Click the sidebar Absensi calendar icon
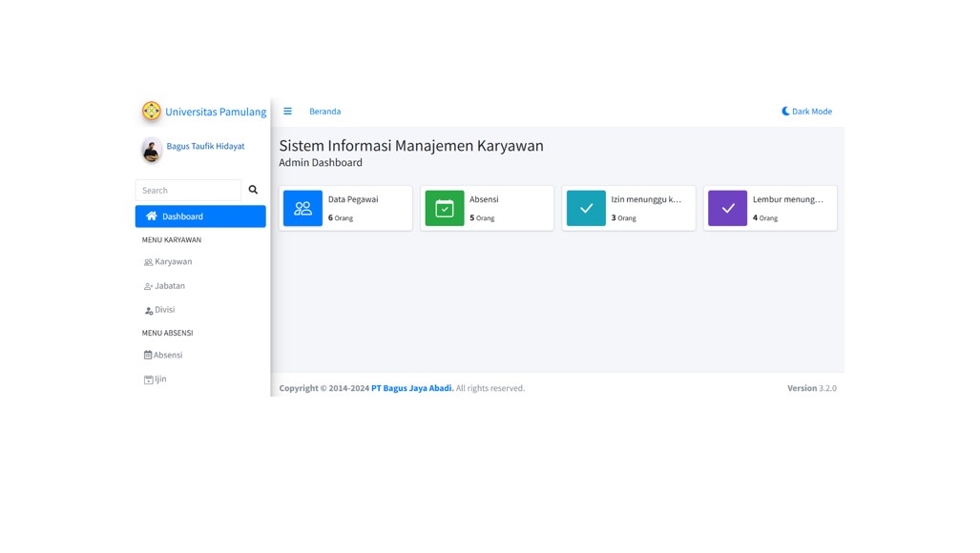Screen dimensions: 980x553 coord(148,355)
